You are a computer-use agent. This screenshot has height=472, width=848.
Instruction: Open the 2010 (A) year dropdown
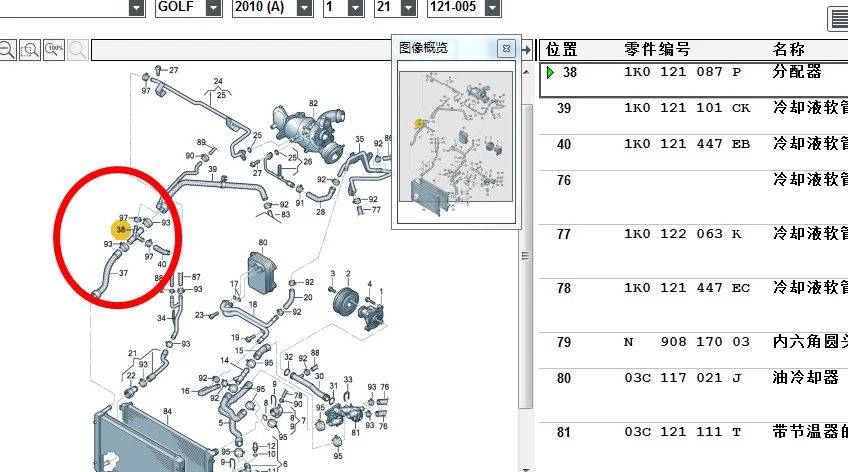(305, 8)
